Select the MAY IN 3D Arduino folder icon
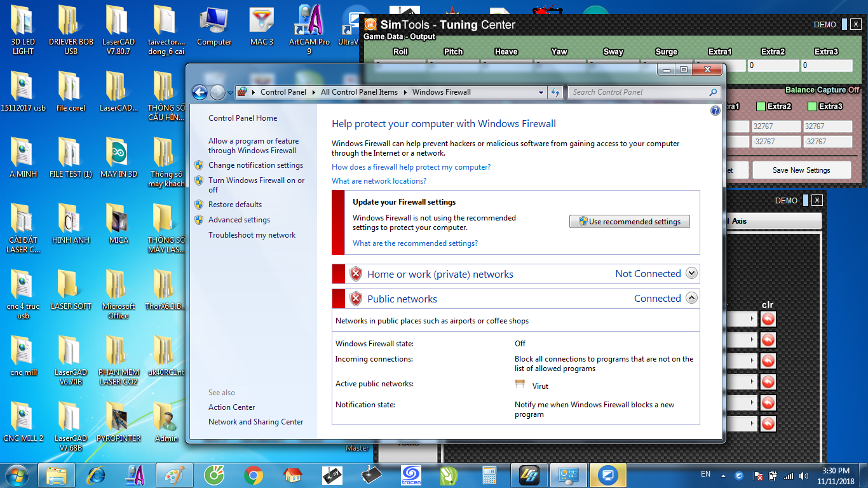The width and height of the screenshot is (868, 488). point(119,158)
